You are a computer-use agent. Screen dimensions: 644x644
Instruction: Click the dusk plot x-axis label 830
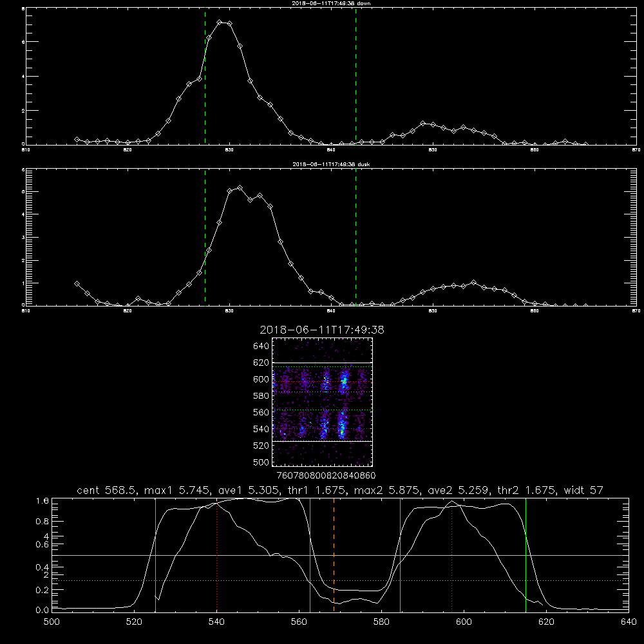click(229, 311)
